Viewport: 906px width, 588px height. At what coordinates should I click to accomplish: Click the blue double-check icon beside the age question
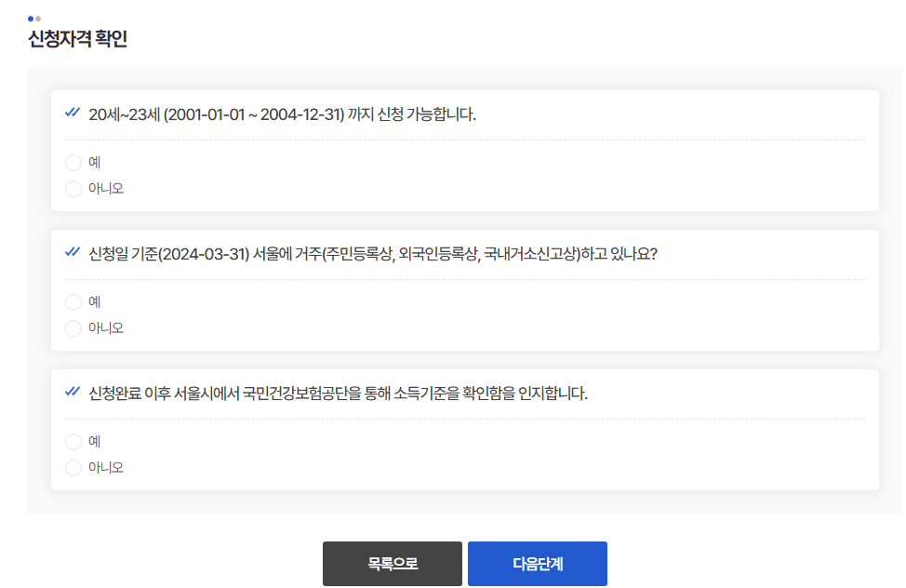(x=71, y=112)
